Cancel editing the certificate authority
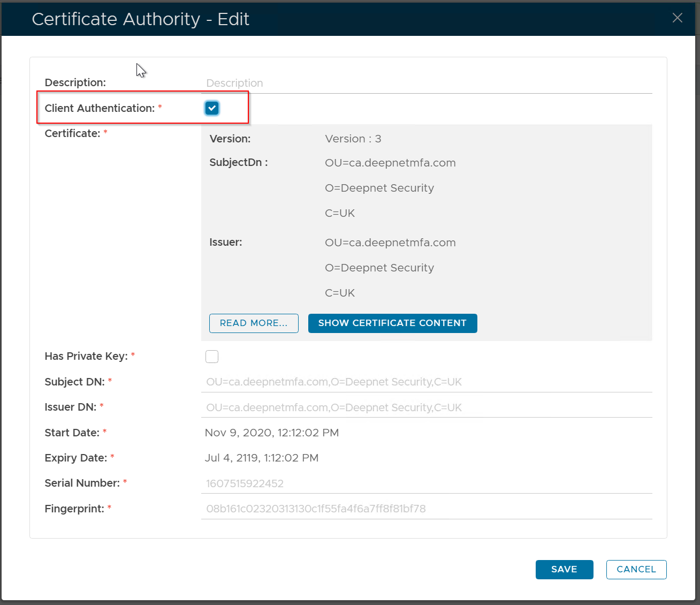The image size is (700, 605). pyautogui.click(x=636, y=570)
